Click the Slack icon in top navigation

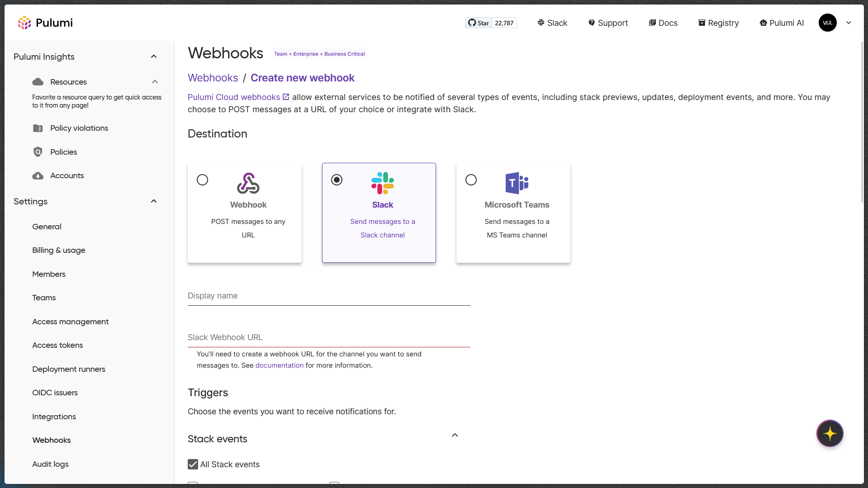pos(541,23)
